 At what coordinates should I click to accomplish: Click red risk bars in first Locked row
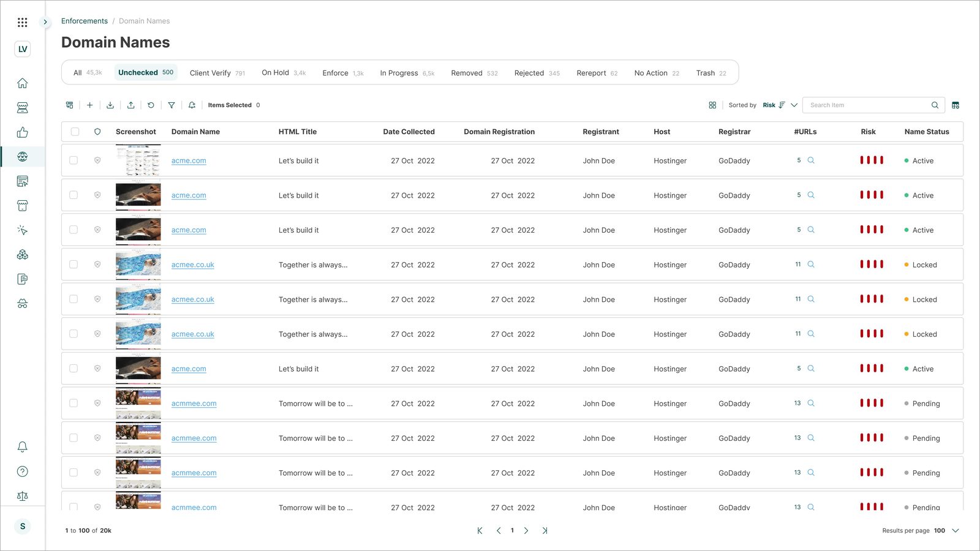[872, 264]
